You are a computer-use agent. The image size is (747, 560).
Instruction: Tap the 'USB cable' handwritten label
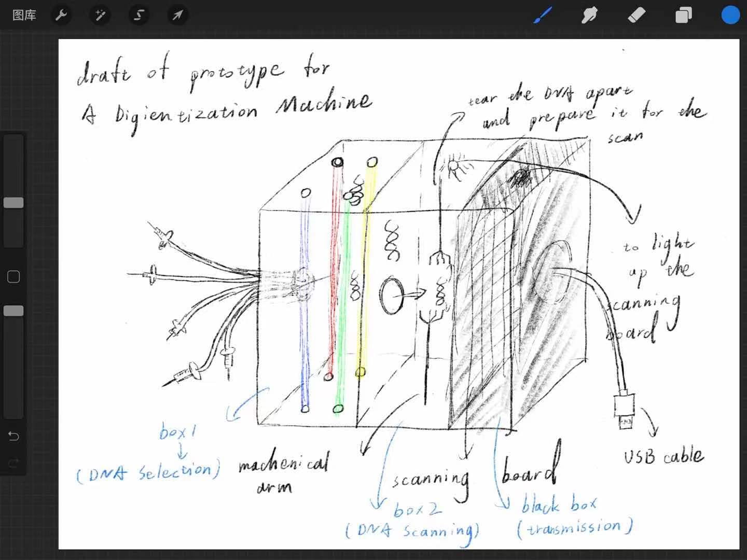(x=663, y=456)
